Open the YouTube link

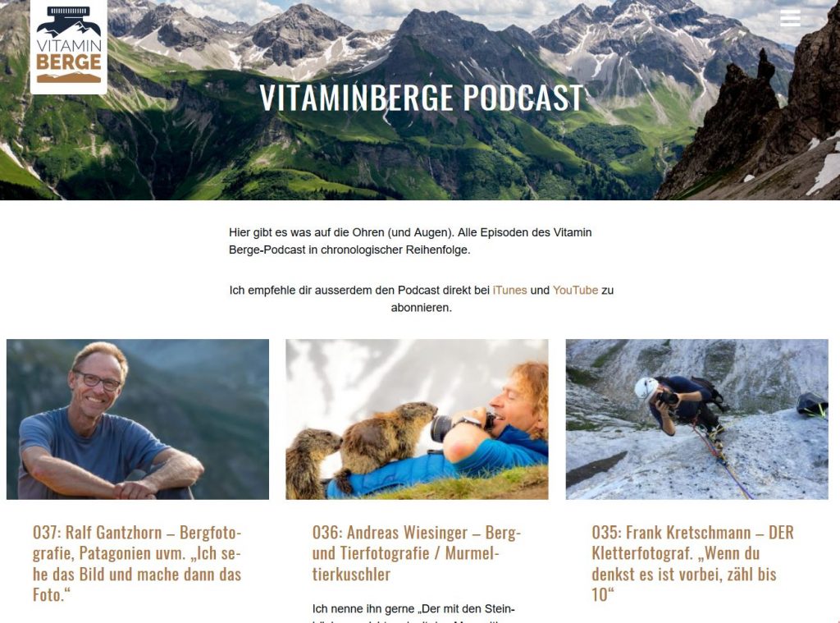(x=575, y=290)
